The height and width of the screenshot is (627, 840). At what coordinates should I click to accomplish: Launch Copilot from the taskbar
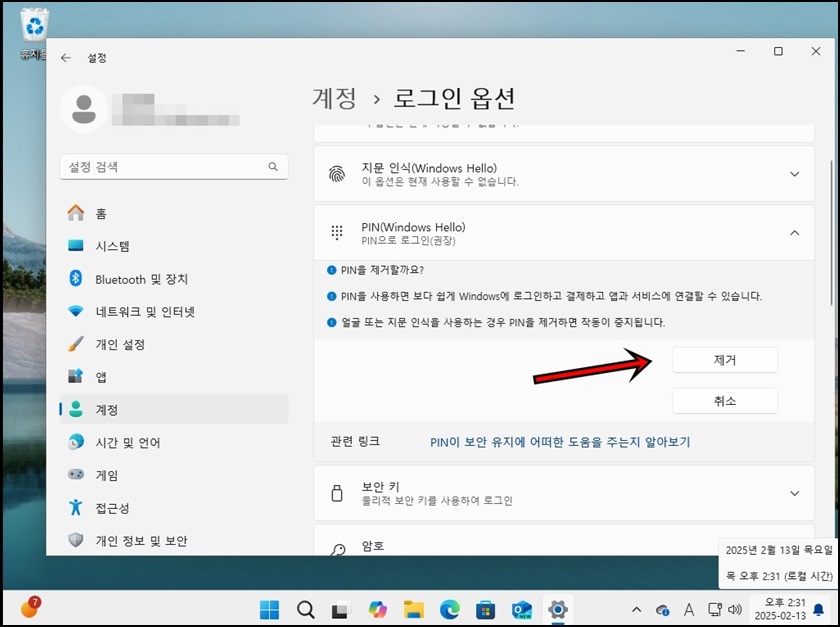[x=378, y=609]
